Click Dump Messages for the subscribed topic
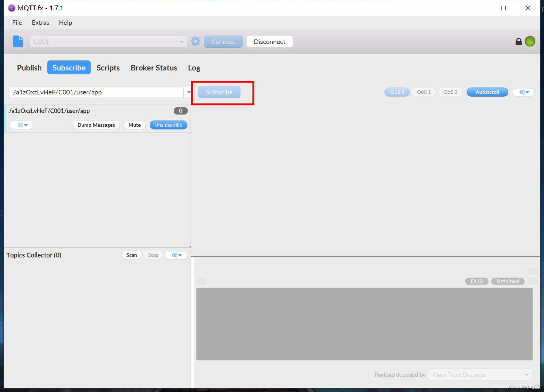 (96, 125)
